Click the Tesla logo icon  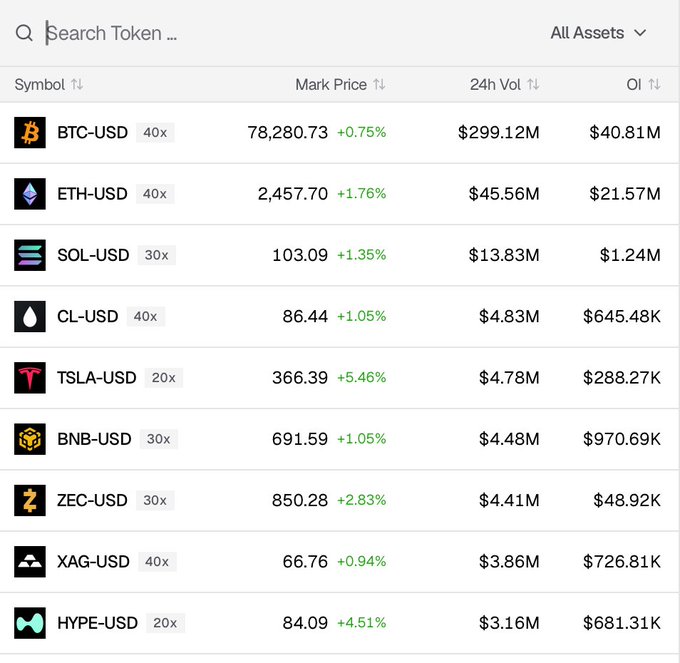pyautogui.click(x=30, y=378)
